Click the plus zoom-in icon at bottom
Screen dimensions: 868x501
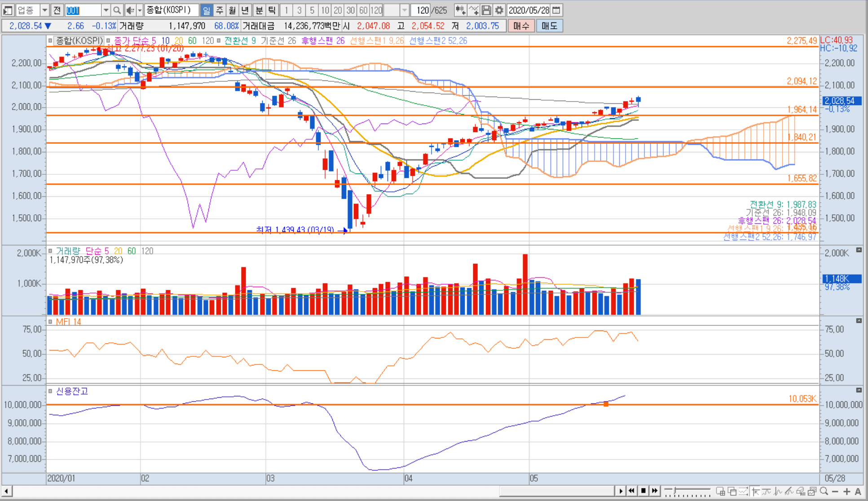846,491
